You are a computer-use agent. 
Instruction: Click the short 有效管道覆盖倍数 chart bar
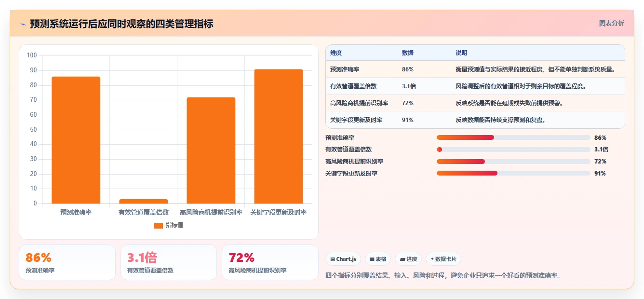(x=144, y=201)
